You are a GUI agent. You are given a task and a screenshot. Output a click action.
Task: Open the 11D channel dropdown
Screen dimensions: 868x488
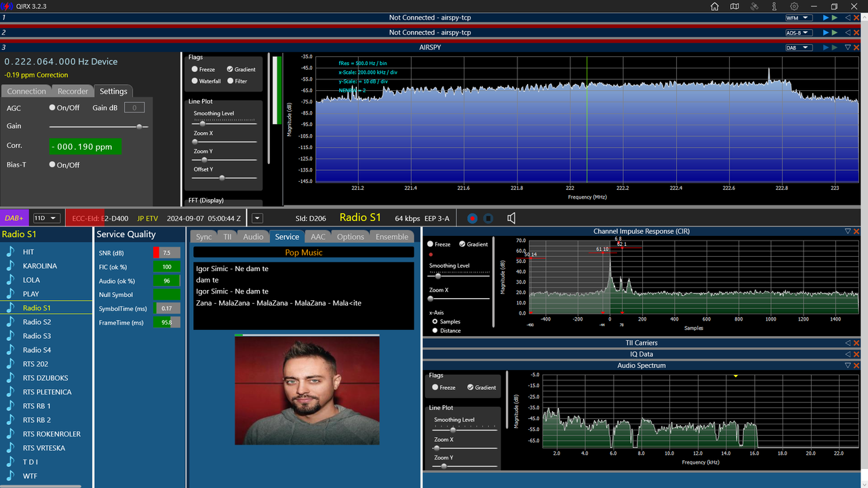point(46,218)
